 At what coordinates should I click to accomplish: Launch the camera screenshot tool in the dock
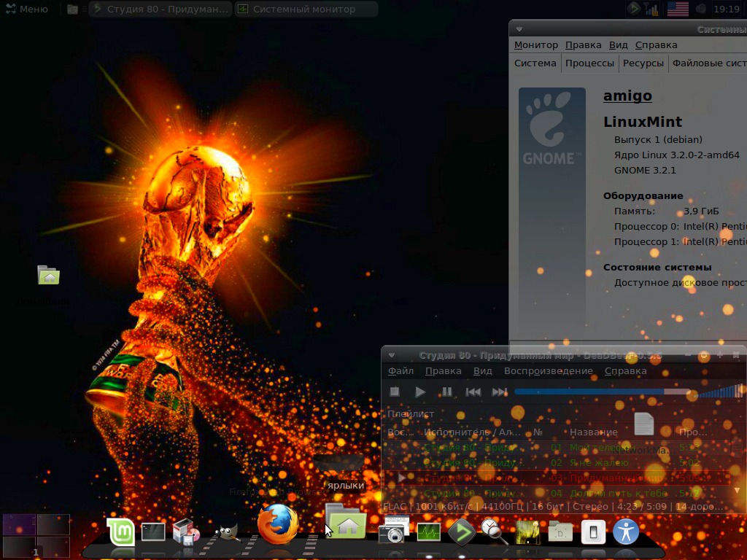[393, 529]
